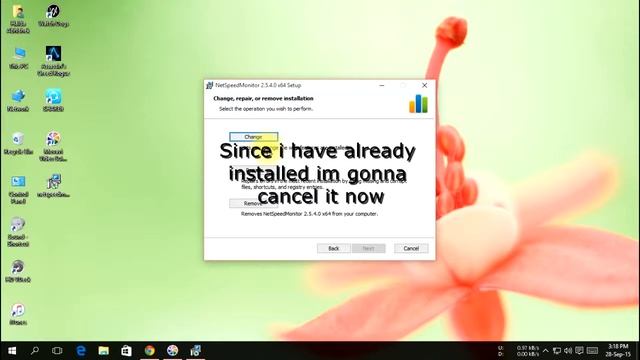Click the network speed readout in the taskbar

tap(519, 351)
